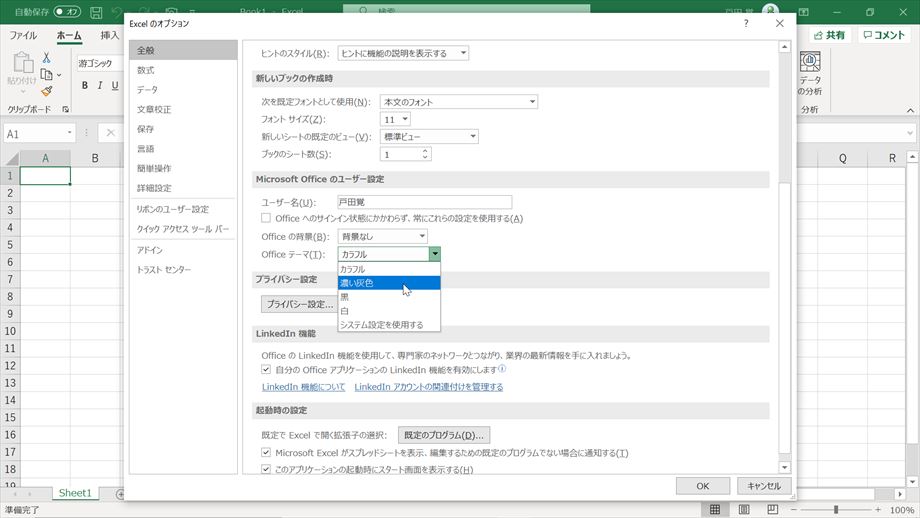Click the zoom slider handle
Image resolution: width=920 pixels, height=518 pixels.
[836, 510]
